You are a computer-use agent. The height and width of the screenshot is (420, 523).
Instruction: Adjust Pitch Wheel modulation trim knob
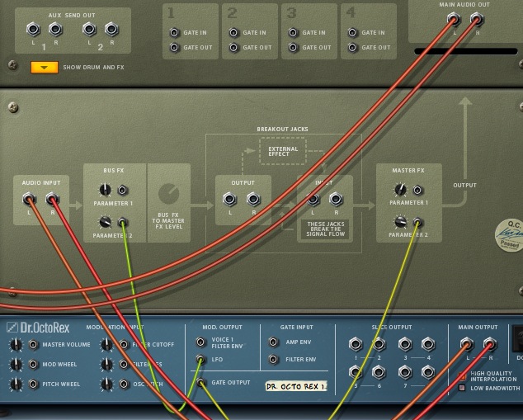pos(16,385)
